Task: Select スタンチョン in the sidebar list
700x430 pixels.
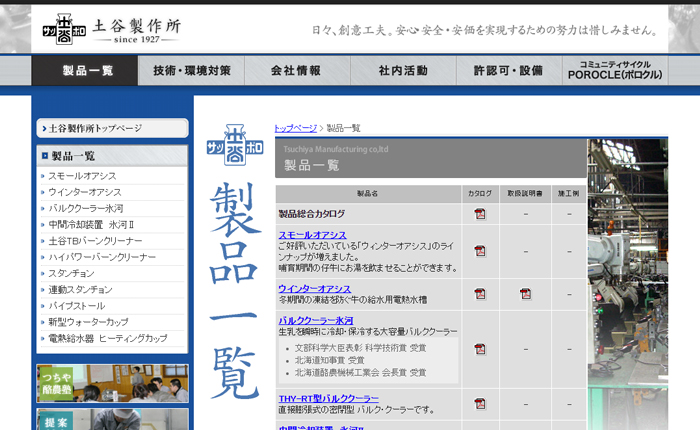Action: tap(71, 273)
